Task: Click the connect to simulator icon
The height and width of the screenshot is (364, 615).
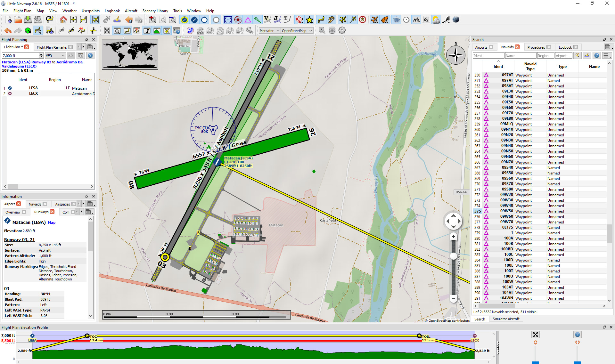Action: tap(322, 31)
